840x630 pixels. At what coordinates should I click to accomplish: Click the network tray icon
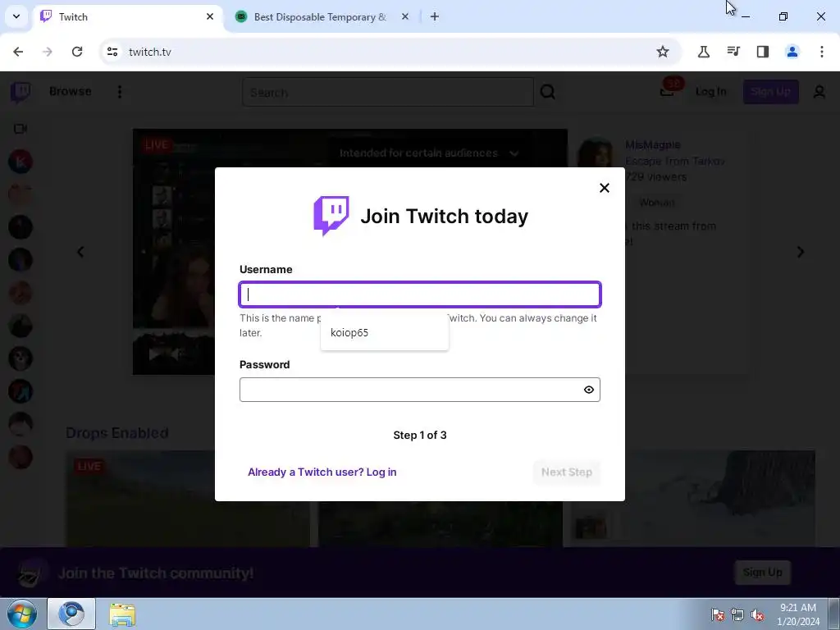737,615
